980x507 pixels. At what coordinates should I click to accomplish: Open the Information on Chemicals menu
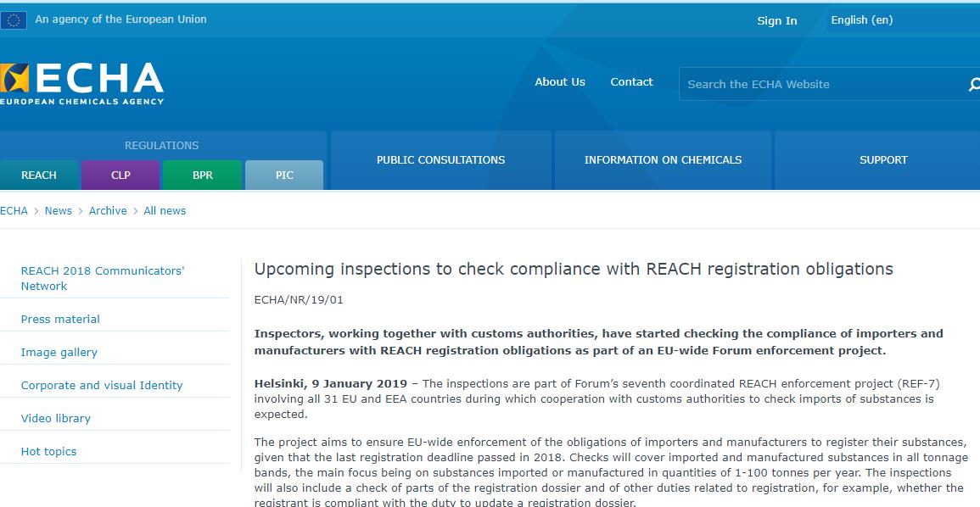click(x=663, y=160)
